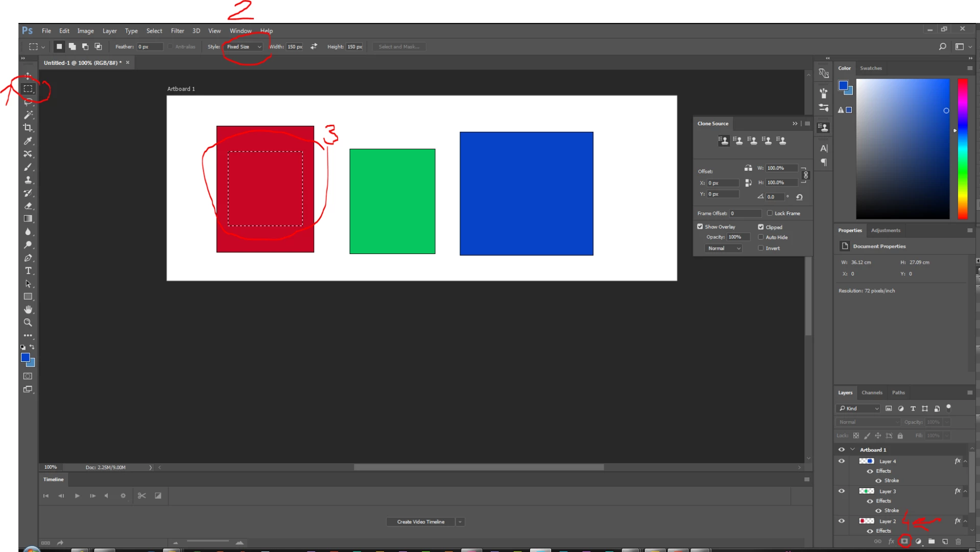Click the foreground color swatch in toolbar
The height and width of the screenshot is (552, 980).
click(25, 357)
